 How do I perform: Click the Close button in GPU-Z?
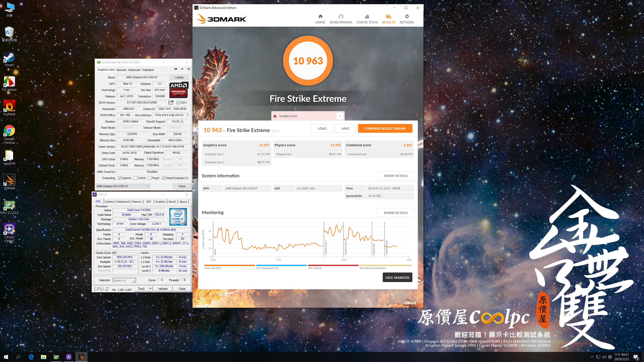tap(182, 186)
